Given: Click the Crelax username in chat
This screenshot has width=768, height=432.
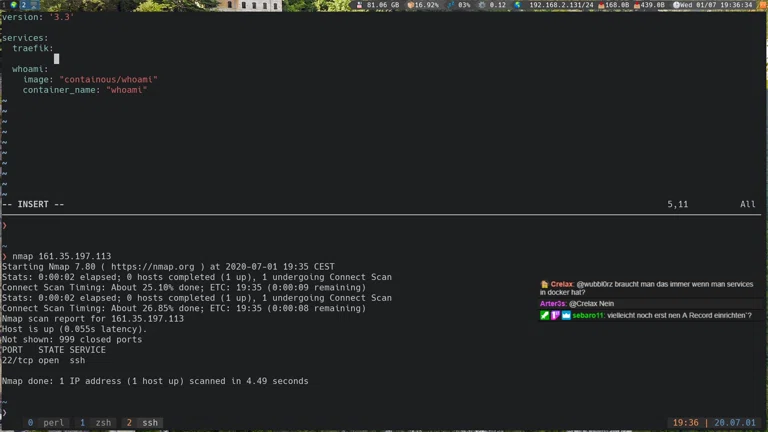Looking at the screenshot, I should pyautogui.click(x=562, y=284).
